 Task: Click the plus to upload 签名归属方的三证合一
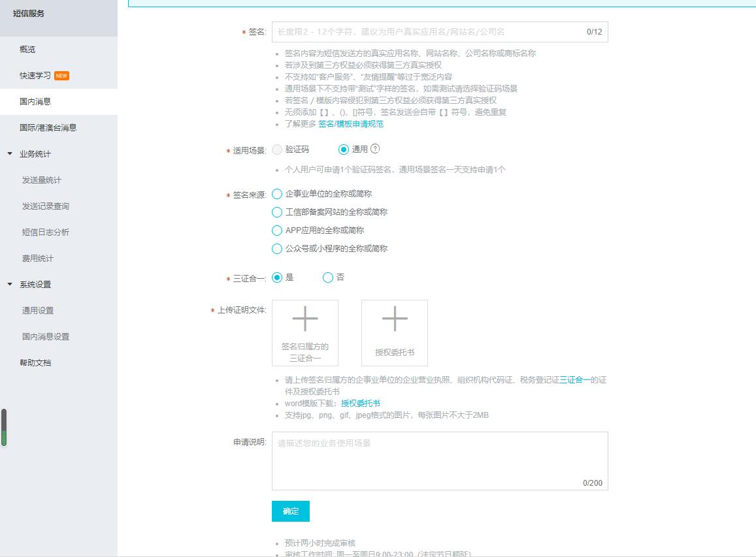coord(305,319)
